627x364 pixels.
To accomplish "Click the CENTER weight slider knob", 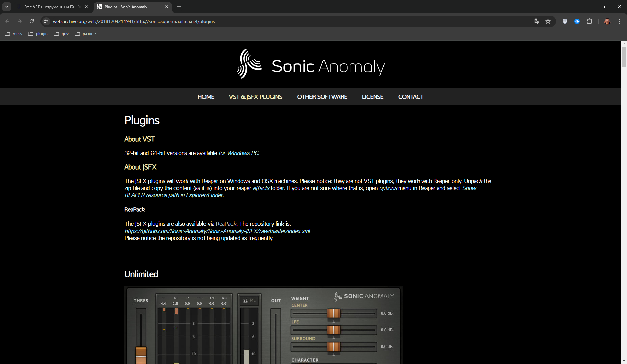I will click(334, 313).
